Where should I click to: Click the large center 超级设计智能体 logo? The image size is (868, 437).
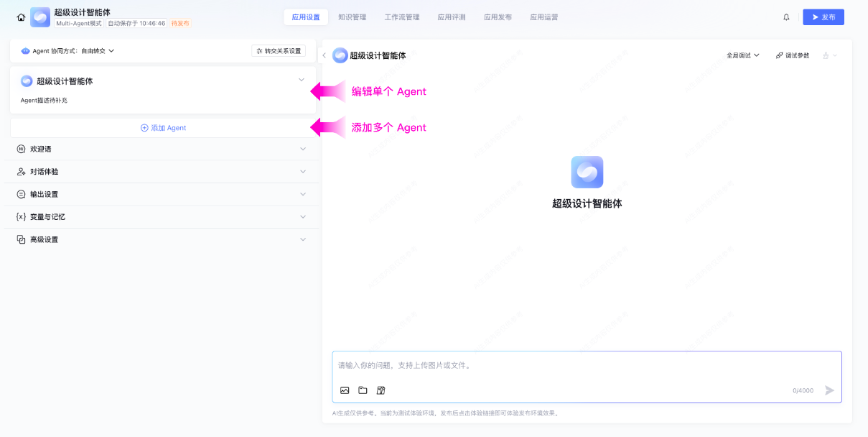587,172
